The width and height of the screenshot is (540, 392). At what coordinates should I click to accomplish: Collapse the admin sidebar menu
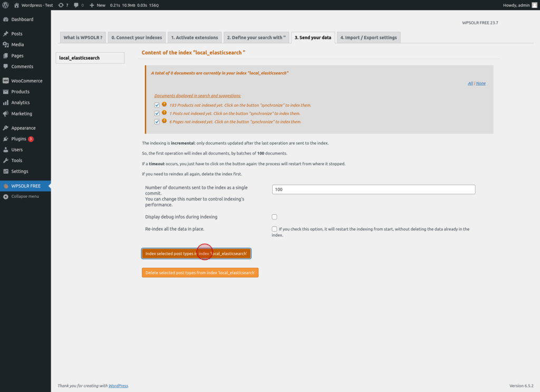[21, 196]
